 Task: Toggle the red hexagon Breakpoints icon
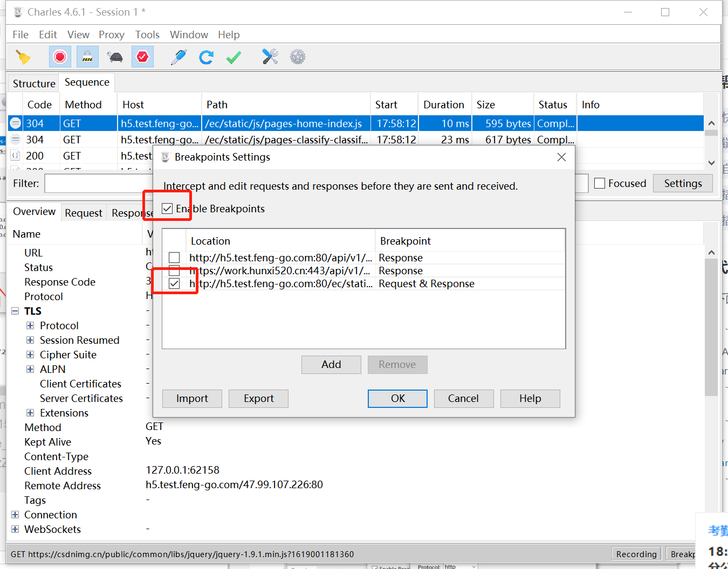tap(142, 57)
